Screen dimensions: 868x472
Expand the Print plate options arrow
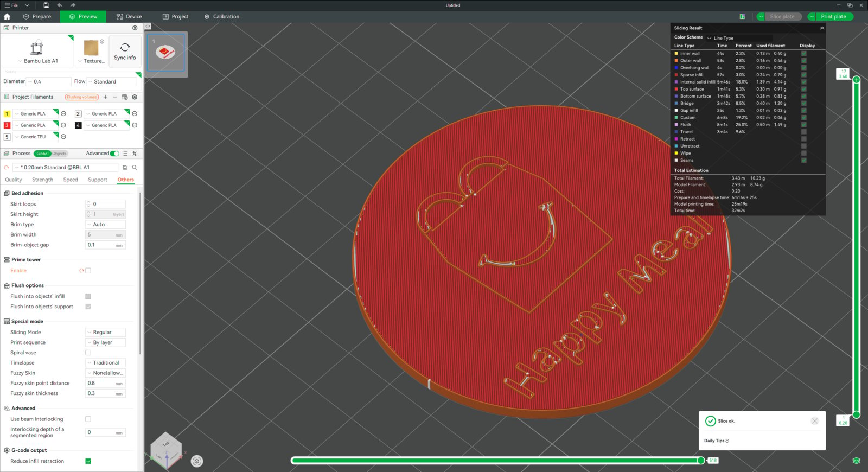pyautogui.click(x=812, y=17)
